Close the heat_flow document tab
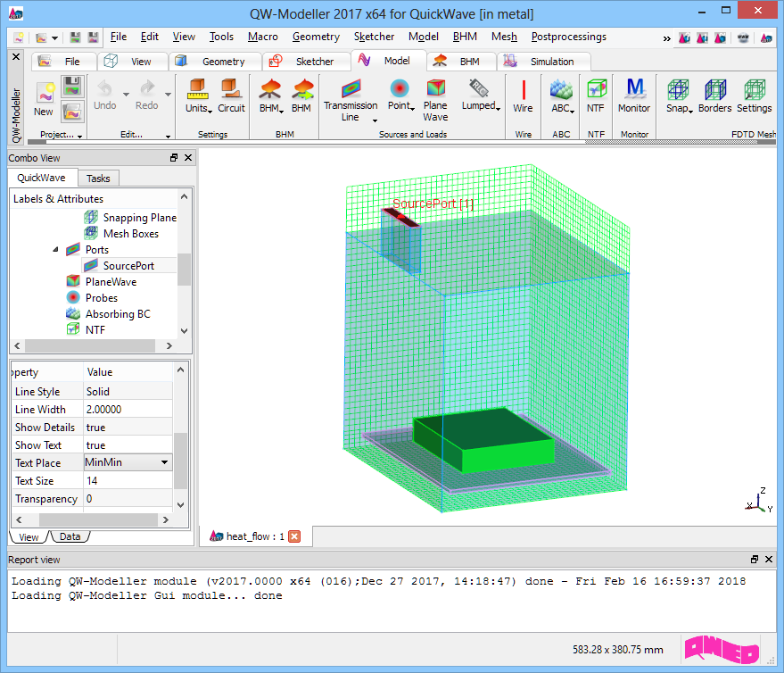 294,536
